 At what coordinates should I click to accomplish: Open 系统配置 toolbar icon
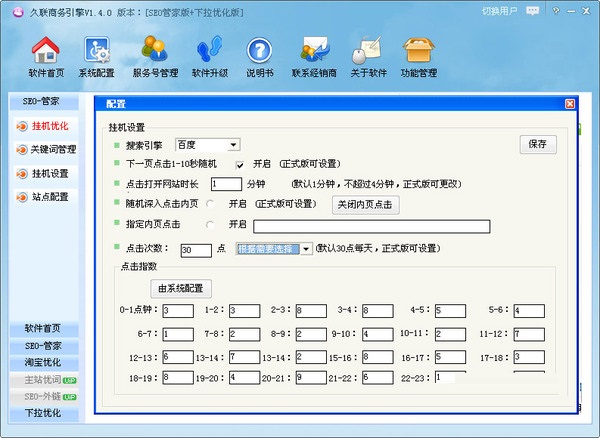coord(97,50)
